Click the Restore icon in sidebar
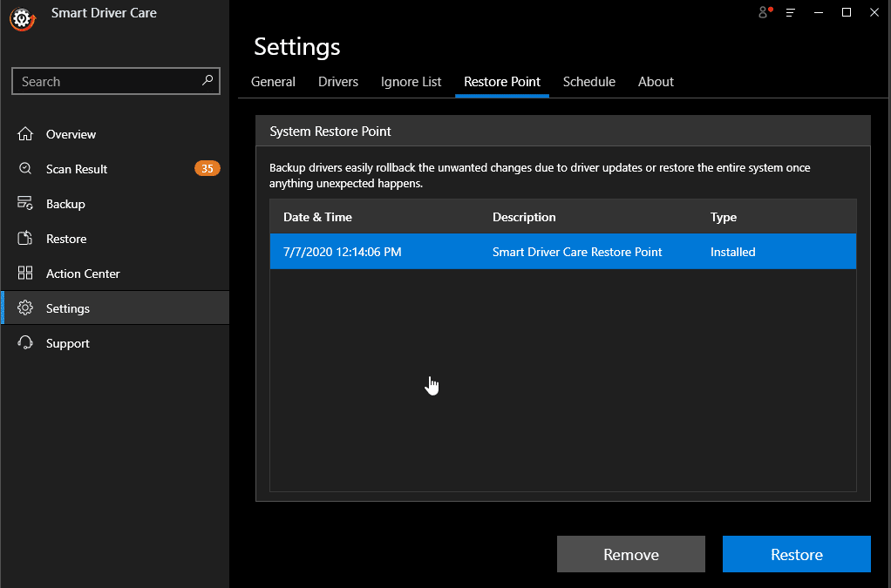Screen dimensions: 891x588 point(25,239)
